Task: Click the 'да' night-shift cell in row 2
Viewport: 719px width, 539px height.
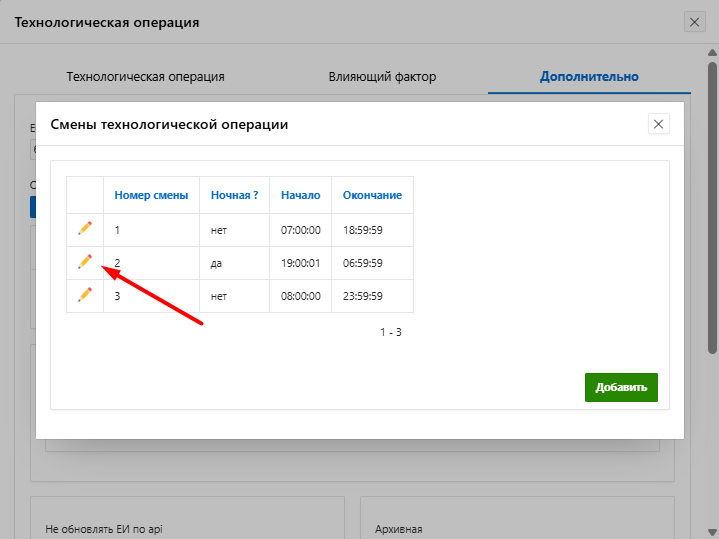Action: click(217, 263)
